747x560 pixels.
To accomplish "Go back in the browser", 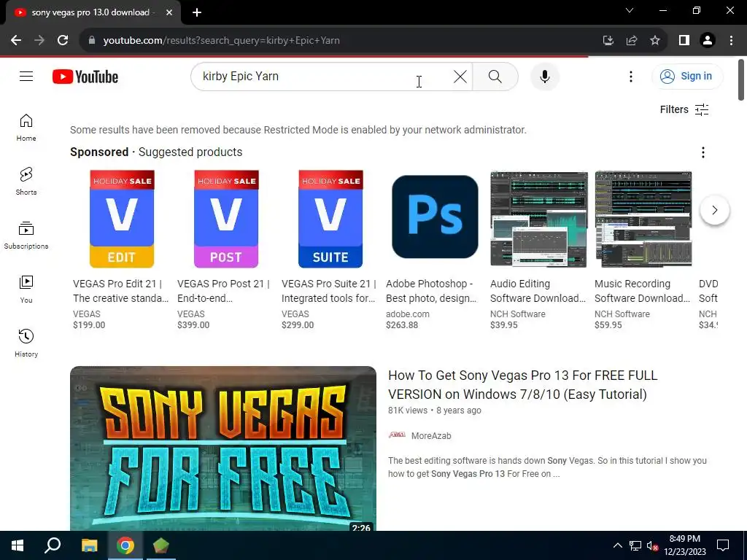I will pos(16,41).
